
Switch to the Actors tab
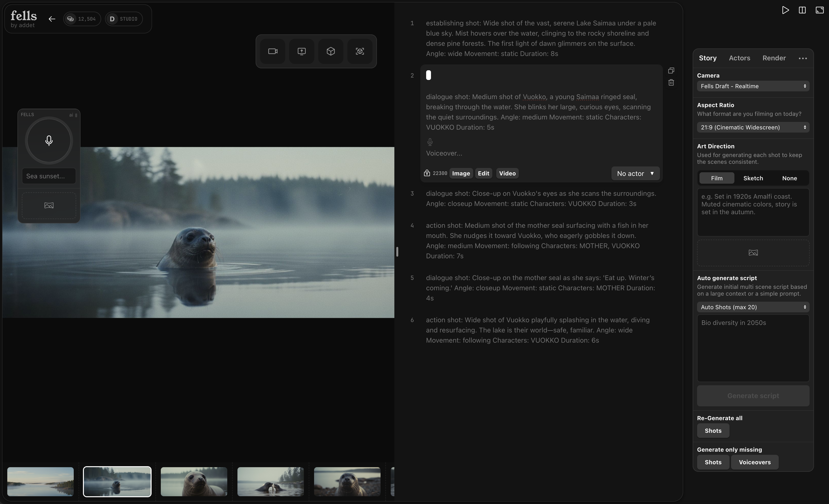coord(739,58)
